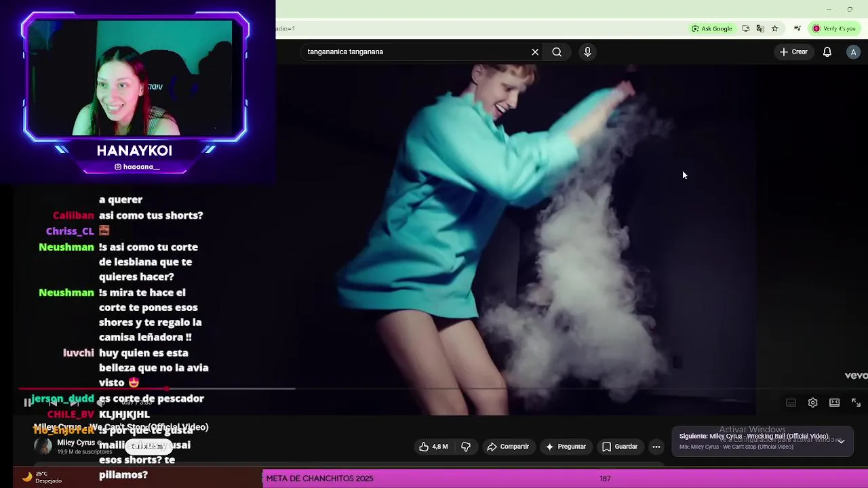Click the 'Verify it's you' profile chip

pos(833,28)
